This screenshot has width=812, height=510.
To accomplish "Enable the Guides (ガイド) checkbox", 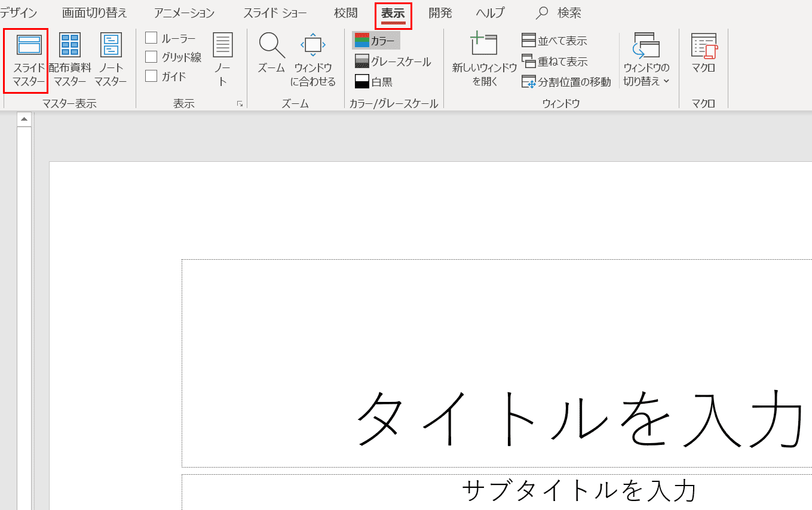I will 151,76.
